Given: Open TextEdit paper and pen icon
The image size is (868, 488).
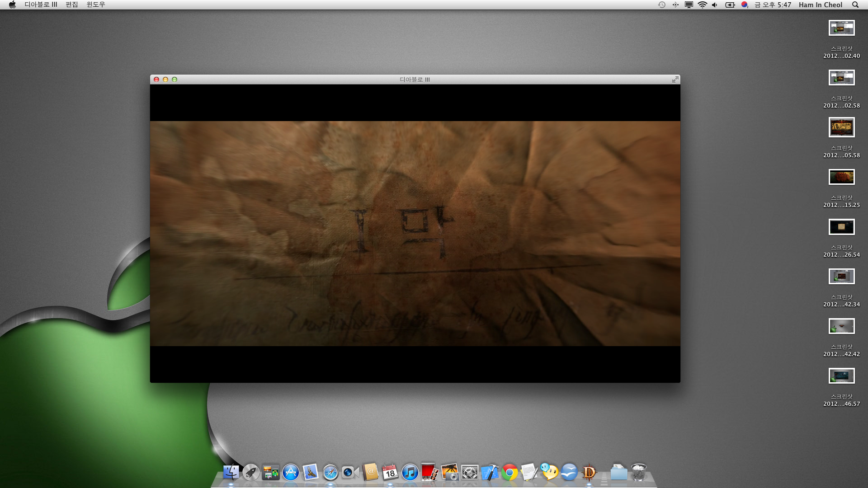Looking at the screenshot, I should click(x=529, y=473).
